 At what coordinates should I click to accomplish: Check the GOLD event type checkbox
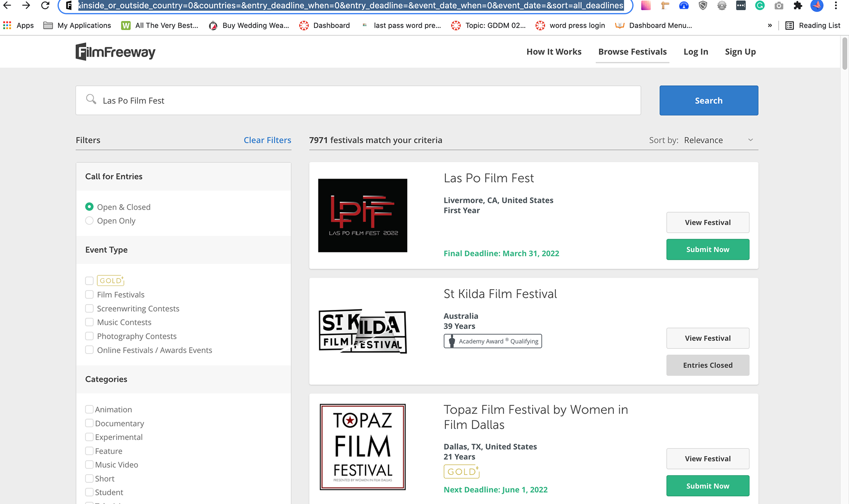(x=89, y=281)
